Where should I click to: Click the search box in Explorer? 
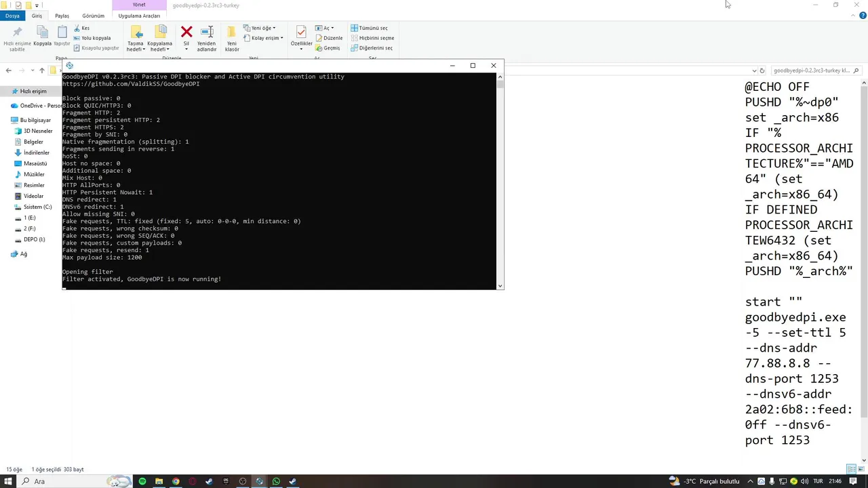point(816,70)
